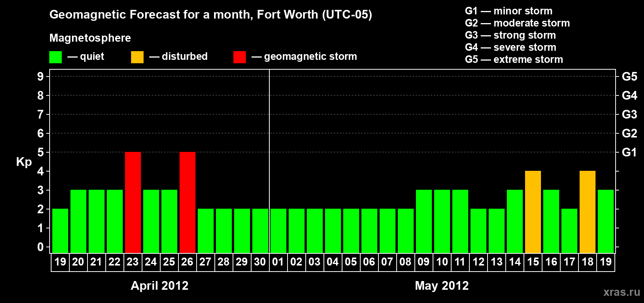This screenshot has width=644, height=303.
Task: Click the green bar for May 14
Action: [515, 222]
